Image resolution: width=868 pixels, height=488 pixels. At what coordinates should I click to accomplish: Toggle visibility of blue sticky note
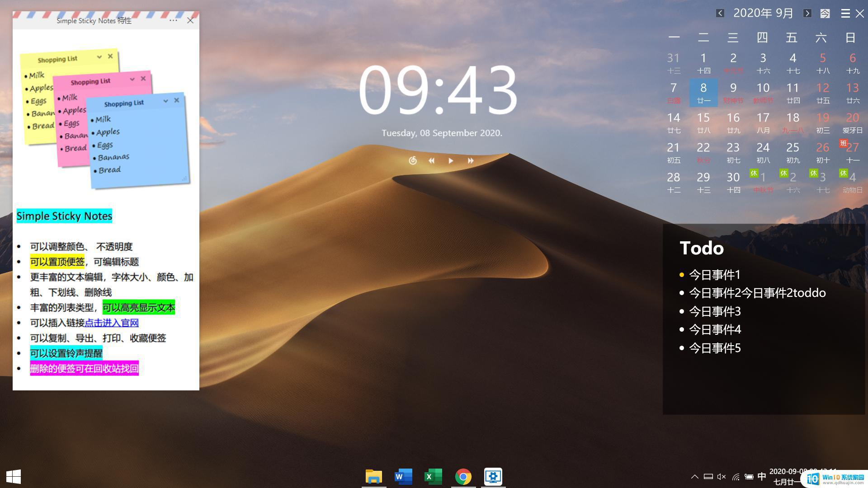click(165, 100)
